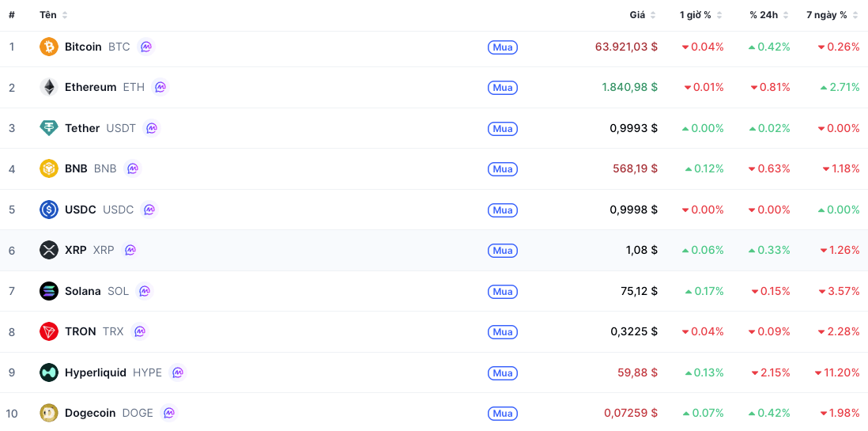
Task: Sort by the 1 giờ % column
Action: [x=701, y=15]
